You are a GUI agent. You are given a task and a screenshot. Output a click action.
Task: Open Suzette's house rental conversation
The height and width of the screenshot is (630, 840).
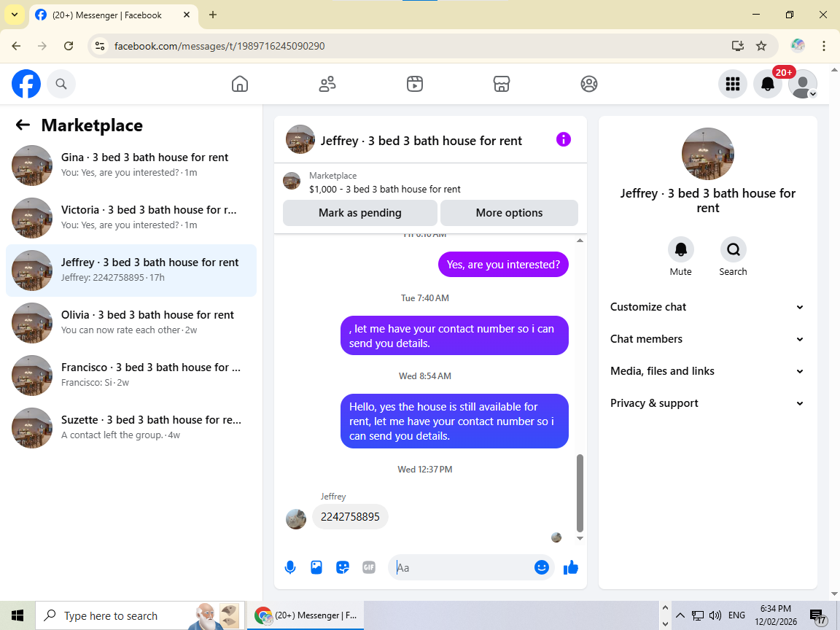coord(131,427)
